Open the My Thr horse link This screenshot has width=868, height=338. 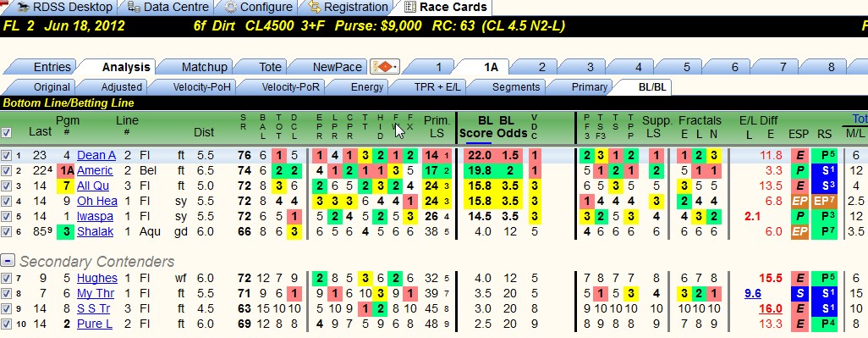(x=96, y=293)
